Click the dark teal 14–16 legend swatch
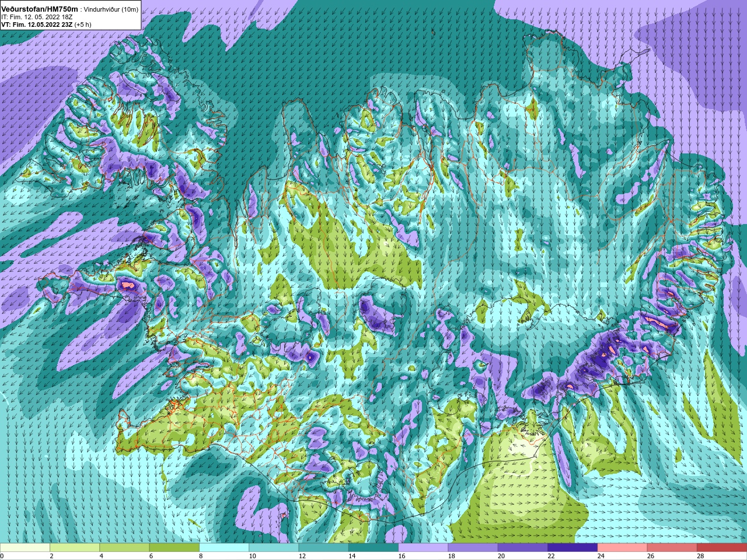This screenshot has width=747, height=560. pyautogui.click(x=373, y=548)
